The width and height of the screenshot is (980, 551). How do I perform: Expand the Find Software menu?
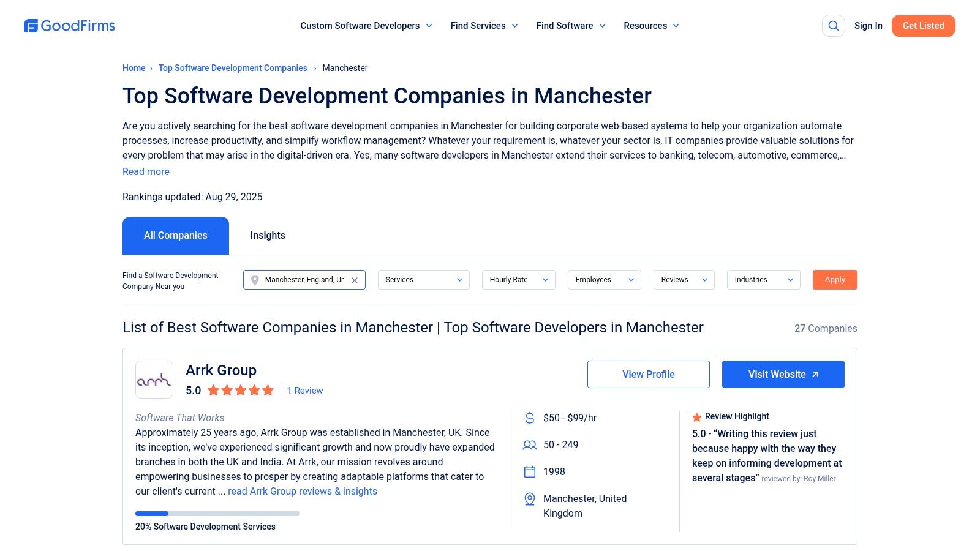[571, 26]
